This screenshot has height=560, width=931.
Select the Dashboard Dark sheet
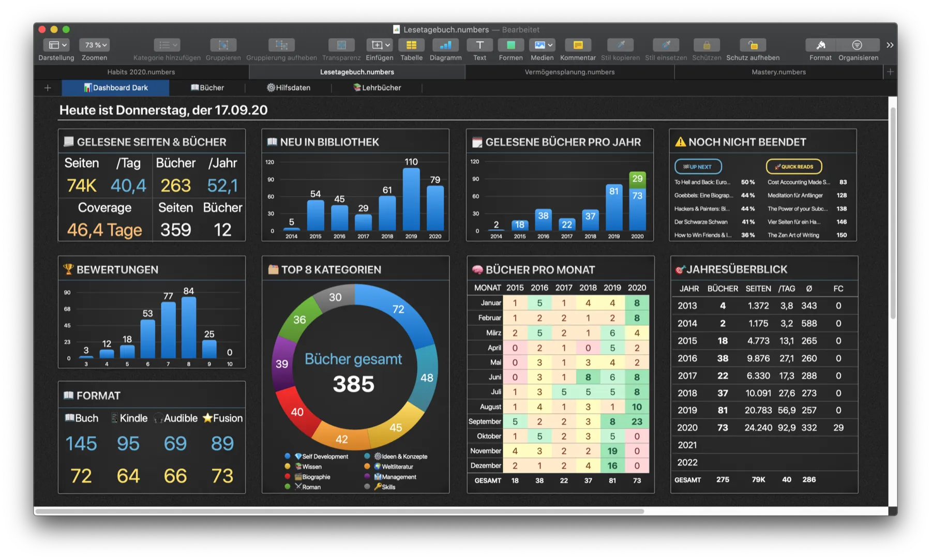(115, 88)
